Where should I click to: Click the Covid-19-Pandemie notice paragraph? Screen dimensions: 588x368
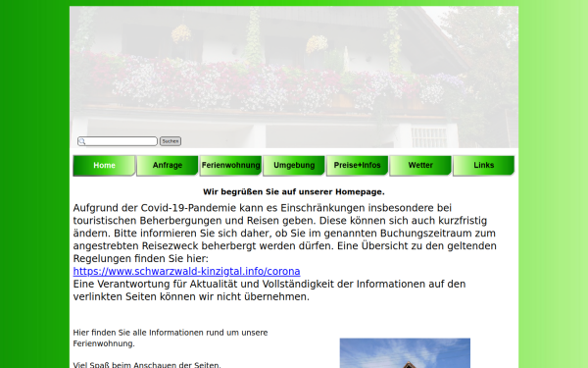[285, 234]
